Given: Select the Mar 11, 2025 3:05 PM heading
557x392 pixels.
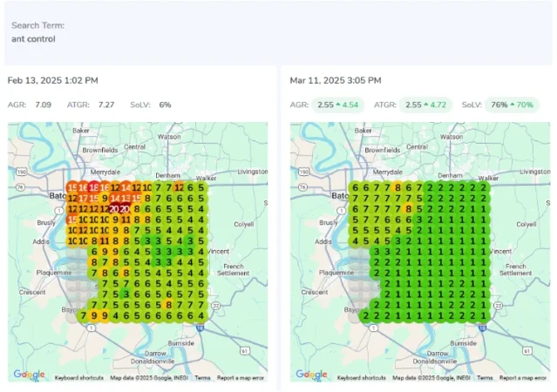Looking at the screenshot, I should [x=336, y=81].
